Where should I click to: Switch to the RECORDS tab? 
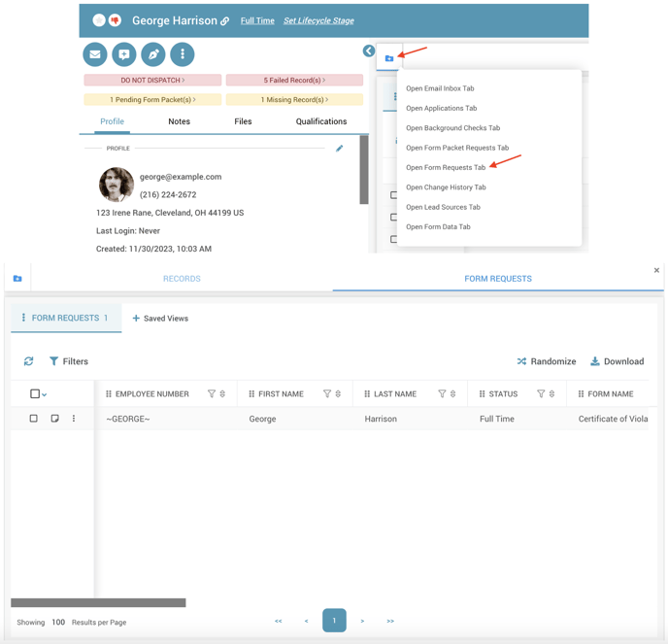tap(182, 279)
